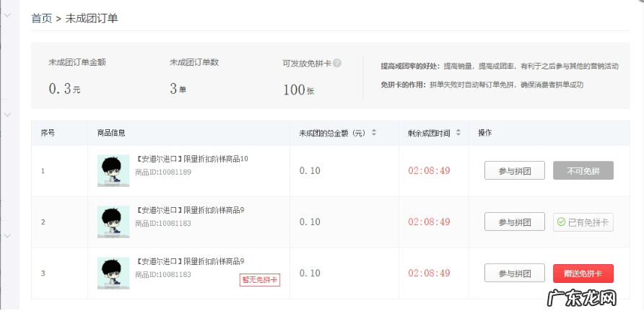The image size is (644, 319).
Task: Open product title 限量折扣阶梯商品10
Action: click(x=192, y=159)
